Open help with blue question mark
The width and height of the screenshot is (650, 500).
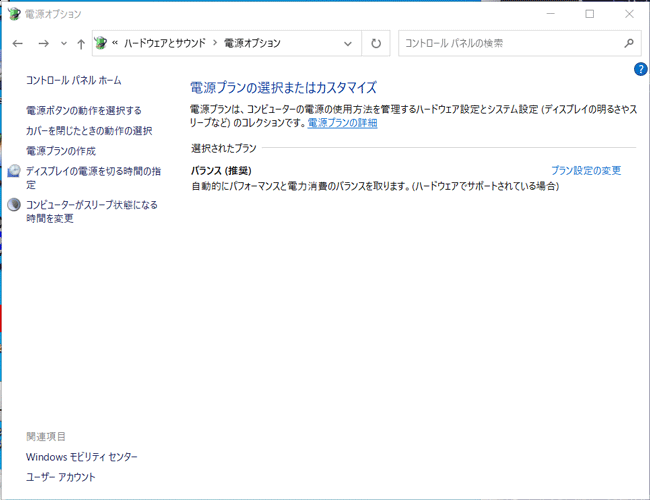(x=640, y=69)
